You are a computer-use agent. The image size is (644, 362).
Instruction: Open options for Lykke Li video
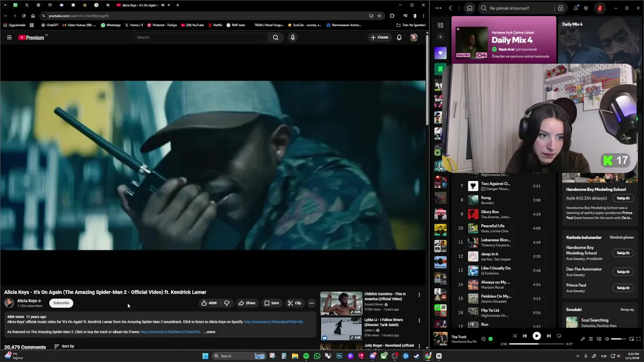(419, 320)
